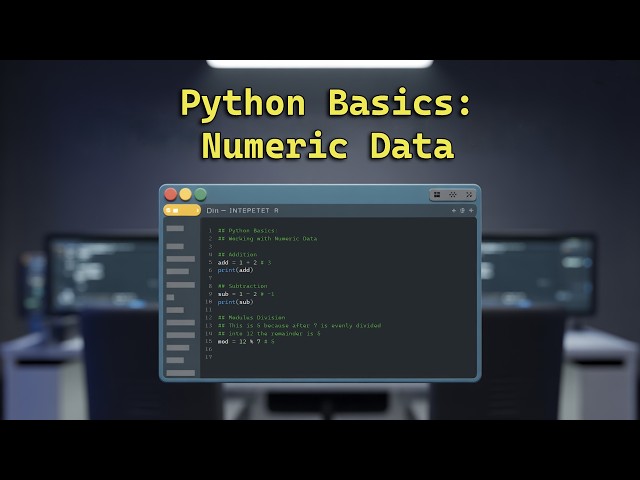640x480 pixels.
Task: Click the rightmost plus icon in tab bar
Action: pos(471,211)
